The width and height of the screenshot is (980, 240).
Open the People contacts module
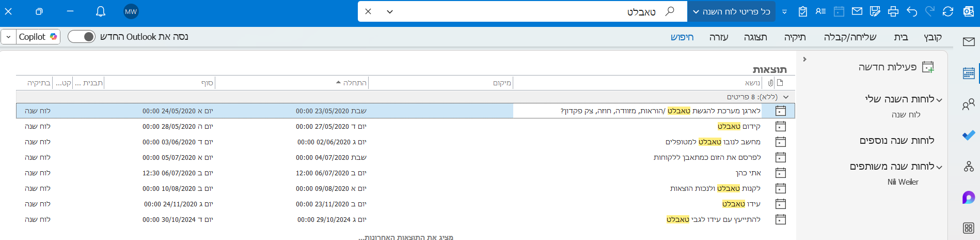[x=969, y=104]
